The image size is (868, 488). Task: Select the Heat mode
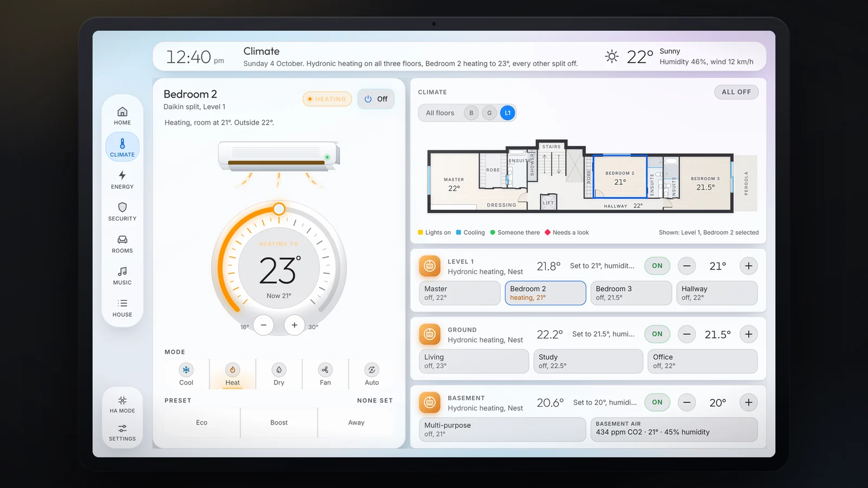pyautogui.click(x=232, y=374)
